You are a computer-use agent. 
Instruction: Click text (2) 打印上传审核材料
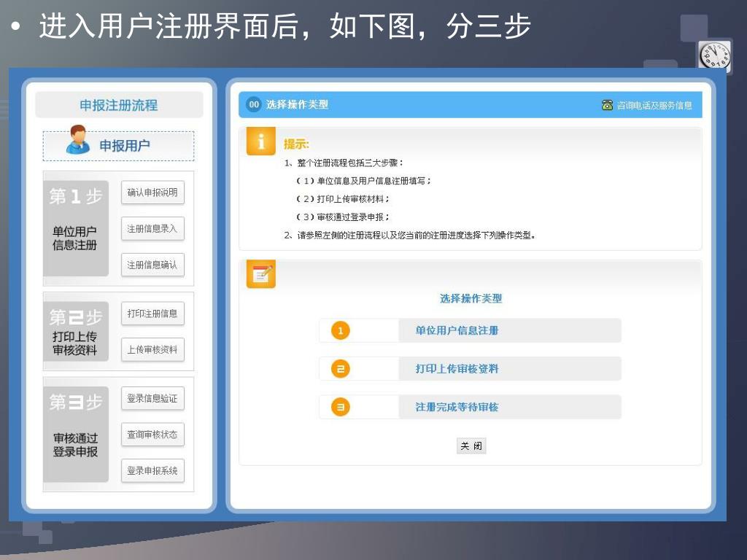343,199
